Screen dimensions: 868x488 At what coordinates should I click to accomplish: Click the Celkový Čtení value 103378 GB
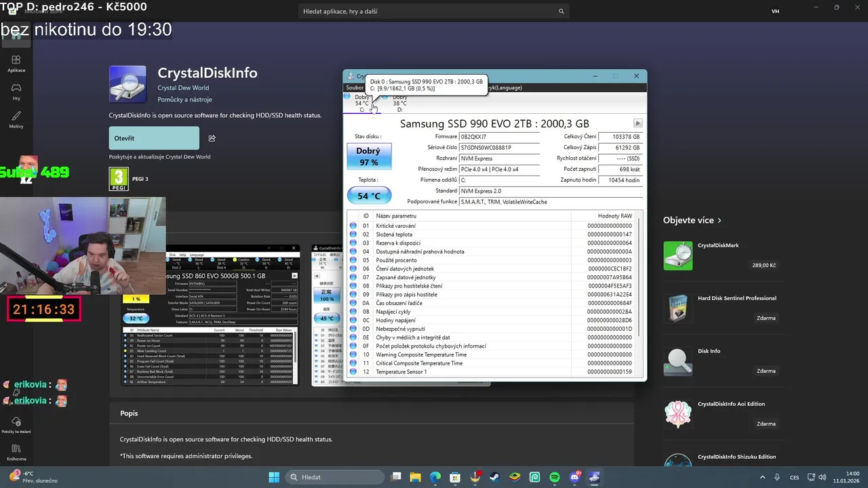coord(621,137)
